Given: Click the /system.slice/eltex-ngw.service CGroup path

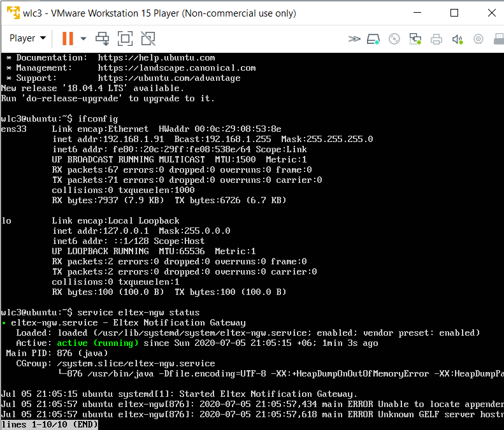Looking at the screenshot, I should click(x=136, y=364).
